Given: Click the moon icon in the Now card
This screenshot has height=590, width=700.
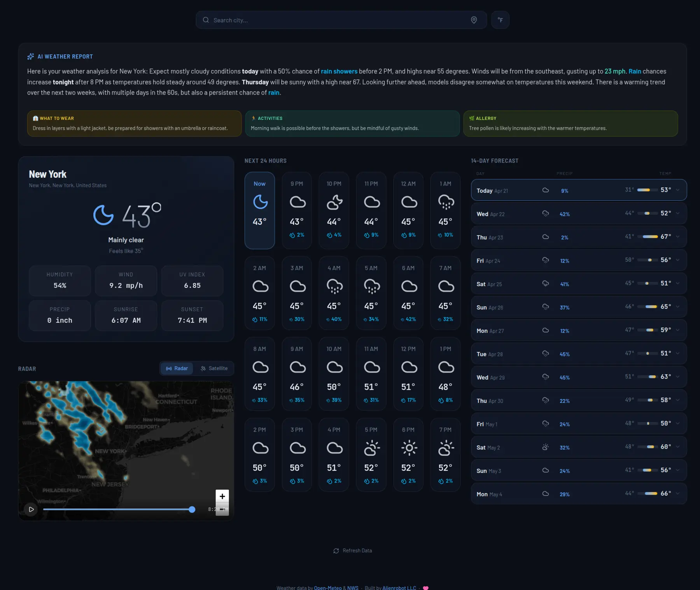Looking at the screenshot, I should coord(260,202).
